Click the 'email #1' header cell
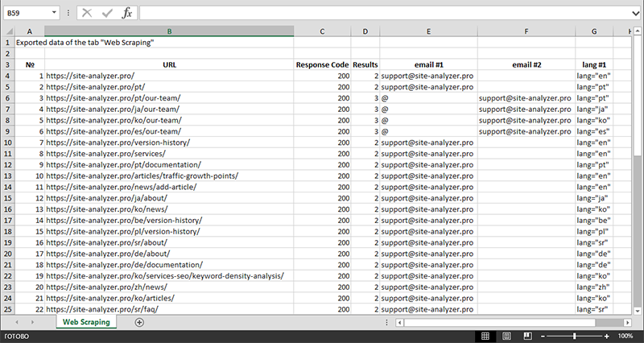Screen dimensions: 644x343 [x=428, y=64]
